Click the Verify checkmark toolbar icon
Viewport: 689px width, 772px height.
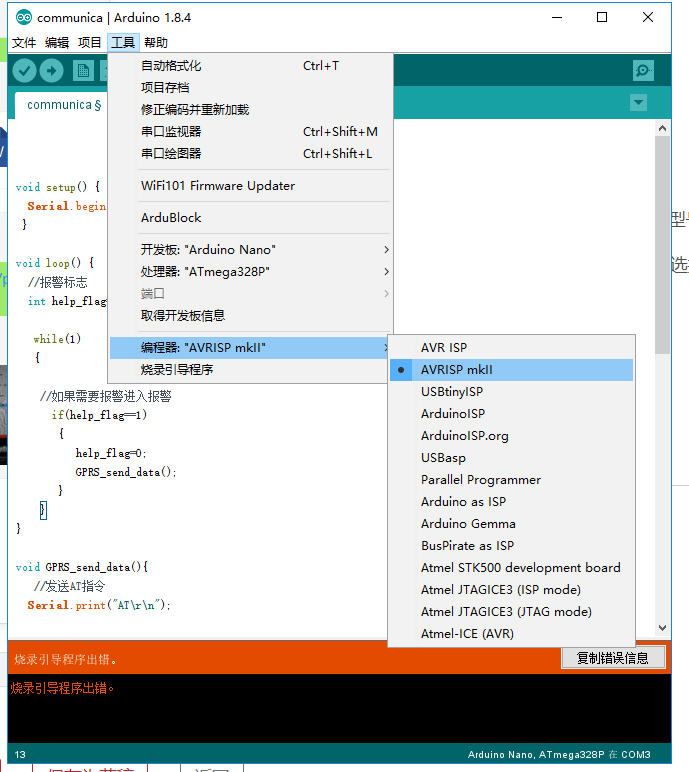pyautogui.click(x=24, y=71)
